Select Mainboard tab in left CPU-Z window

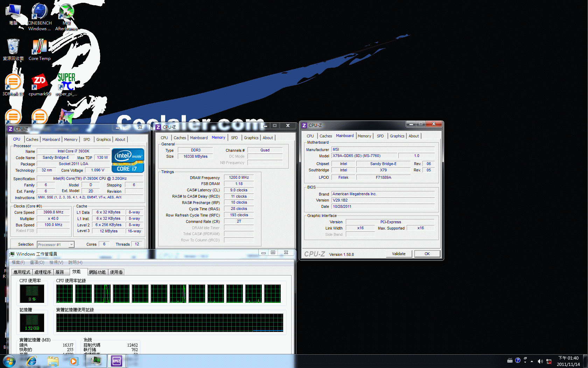(x=51, y=139)
